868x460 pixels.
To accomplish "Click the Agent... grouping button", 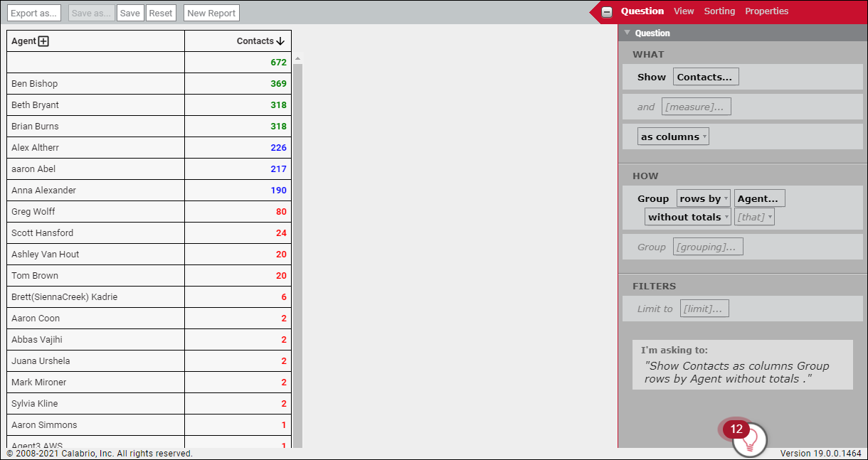I will pyautogui.click(x=759, y=199).
